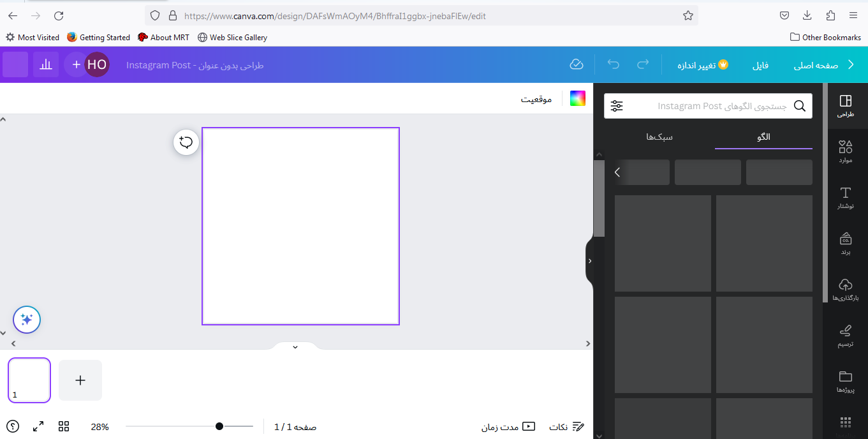Open the Text (نوشتار) sidebar panel
The image size is (868, 439).
coord(845,198)
